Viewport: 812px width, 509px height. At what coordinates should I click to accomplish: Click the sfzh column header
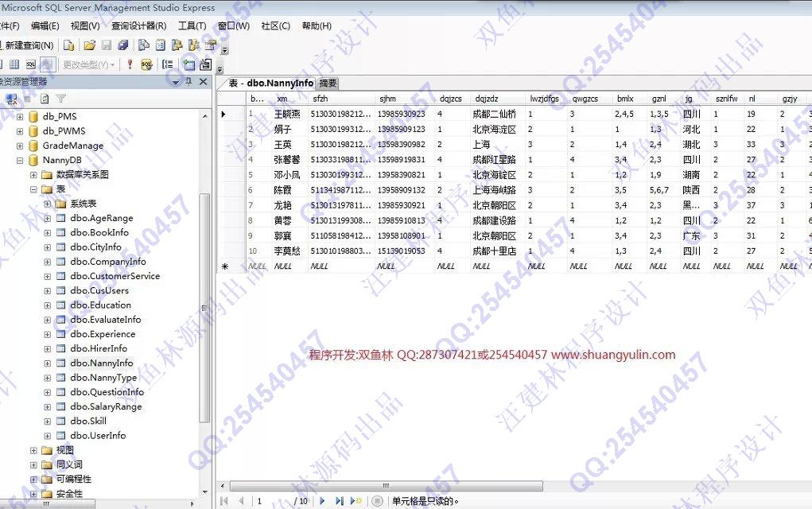[x=340, y=99]
